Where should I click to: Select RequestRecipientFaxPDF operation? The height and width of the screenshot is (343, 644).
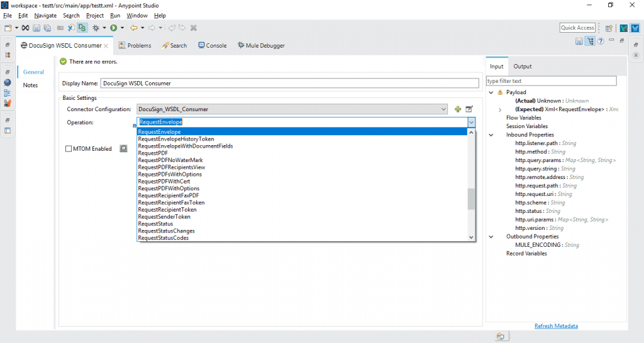click(302, 196)
